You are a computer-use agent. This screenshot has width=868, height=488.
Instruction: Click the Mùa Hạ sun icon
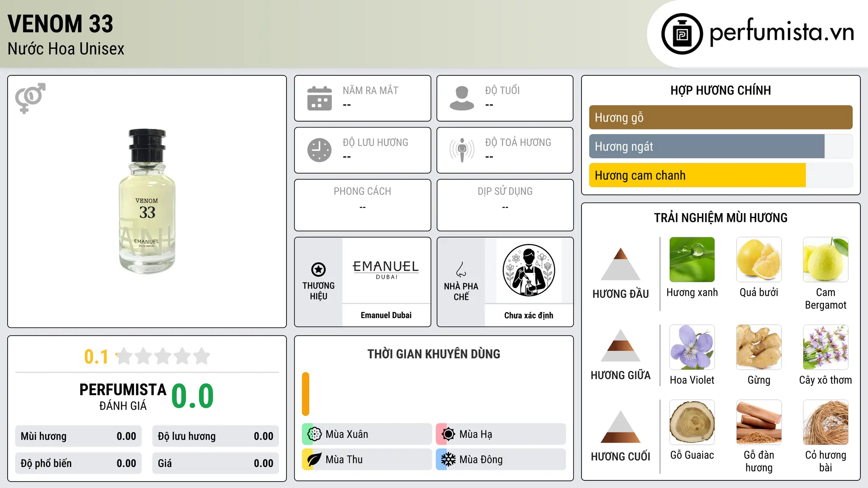[448, 434]
